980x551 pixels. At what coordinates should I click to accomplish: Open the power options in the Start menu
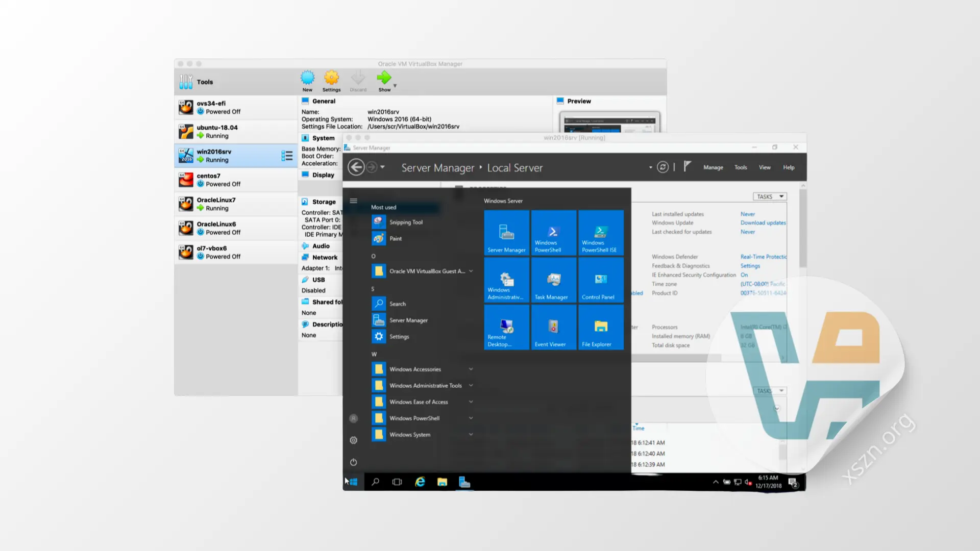[x=353, y=462]
